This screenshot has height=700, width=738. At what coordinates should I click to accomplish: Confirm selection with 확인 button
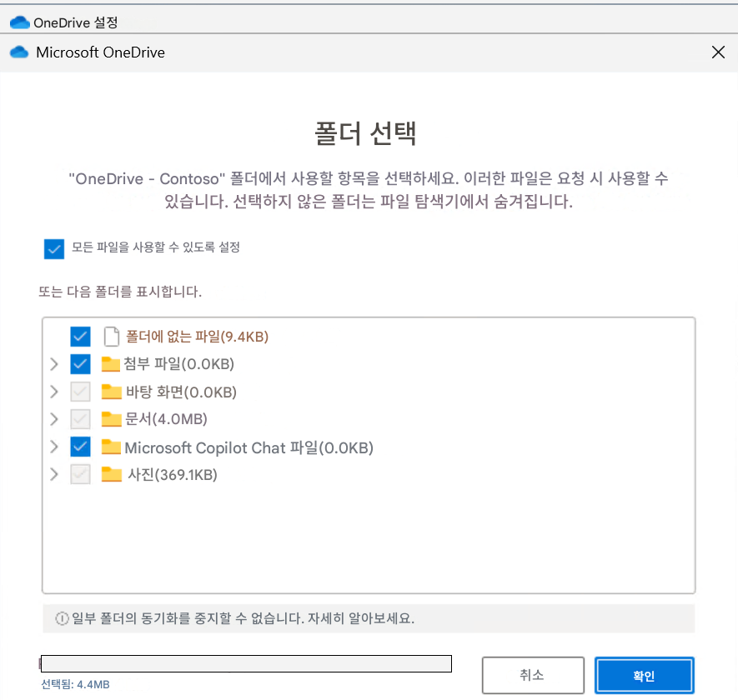[644, 675]
